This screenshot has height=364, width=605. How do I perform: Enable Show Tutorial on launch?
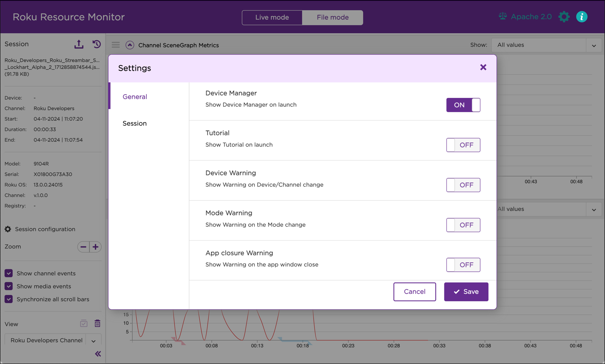[x=463, y=145]
